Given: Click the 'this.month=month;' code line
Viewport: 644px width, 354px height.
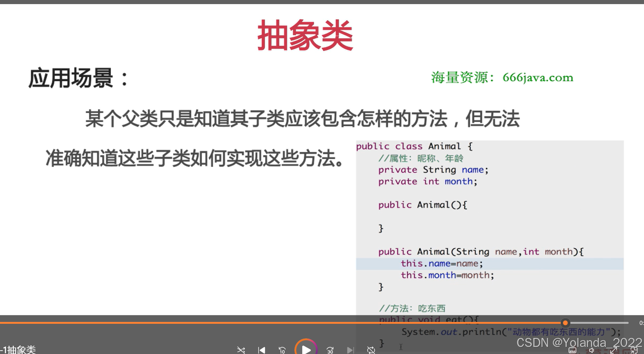Looking at the screenshot, I should click(x=448, y=275).
